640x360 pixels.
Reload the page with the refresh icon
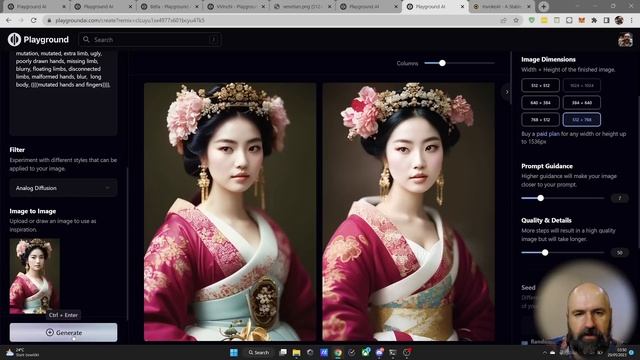click(x=33, y=20)
